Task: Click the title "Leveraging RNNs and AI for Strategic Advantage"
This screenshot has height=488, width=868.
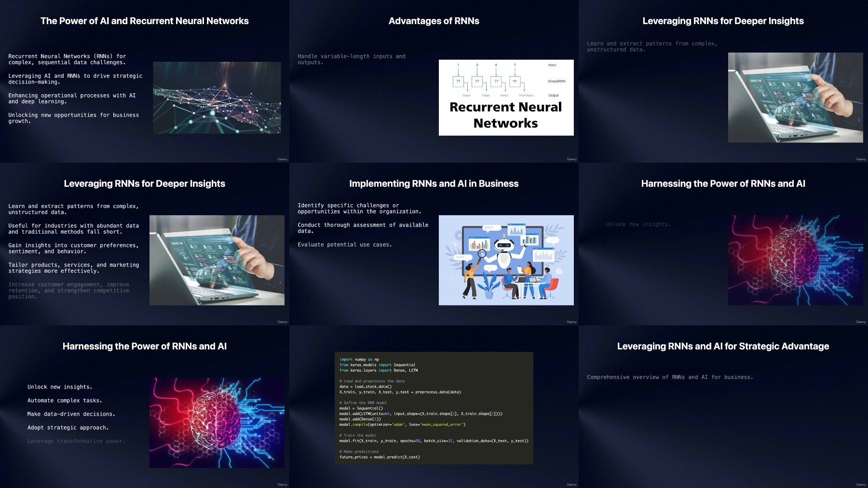Action: pyautogui.click(x=723, y=347)
